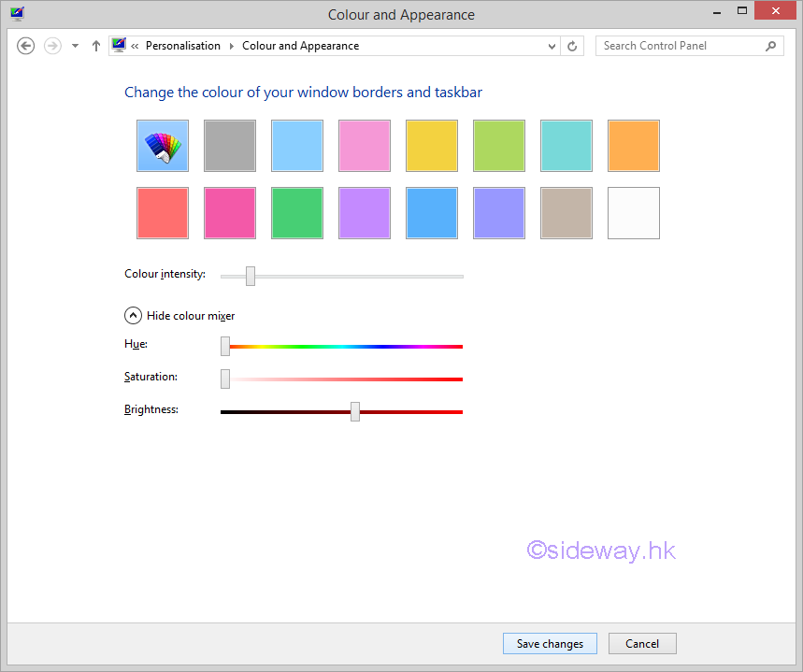The height and width of the screenshot is (672, 803).
Task: Go to Personalisation in breadcrumb
Action: tap(183, 46)
